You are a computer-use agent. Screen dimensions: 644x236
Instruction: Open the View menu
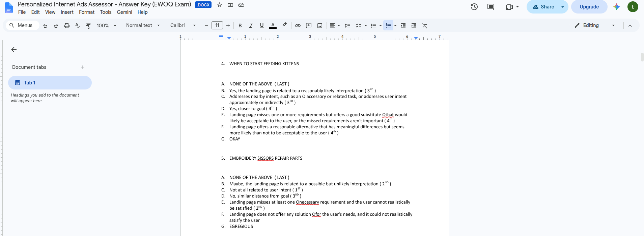(50, 12)
